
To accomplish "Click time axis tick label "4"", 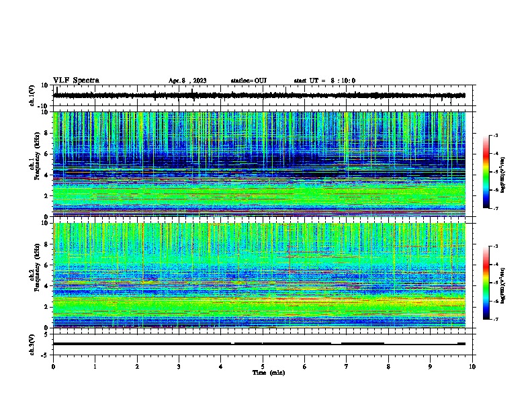I will coord(221,367).
